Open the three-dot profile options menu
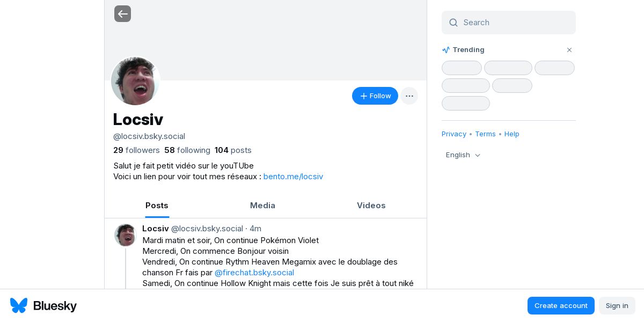Image resolution: width=644 pixels, height=322 pixels. click(409, 96)
